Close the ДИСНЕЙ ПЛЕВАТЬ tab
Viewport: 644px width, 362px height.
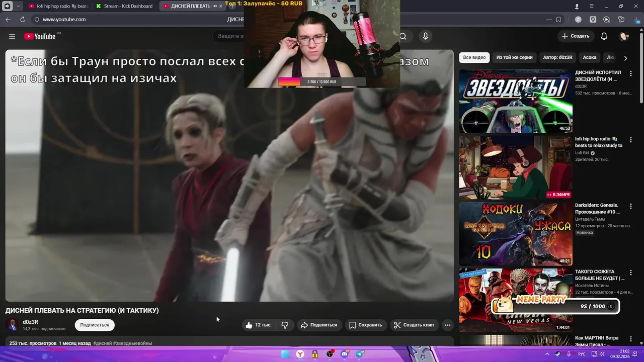coord(221,6)
